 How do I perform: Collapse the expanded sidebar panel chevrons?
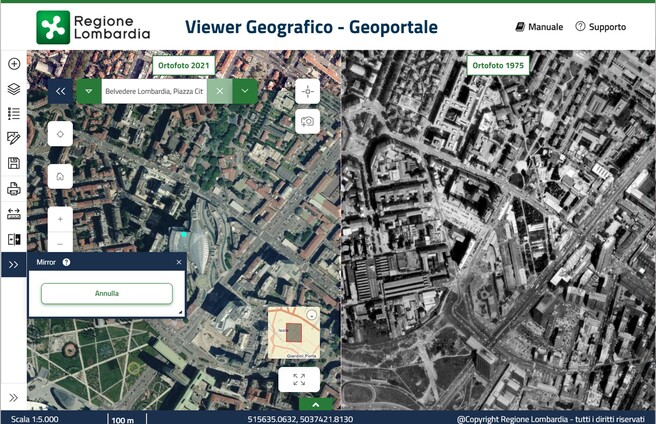[x=14, y=265]
